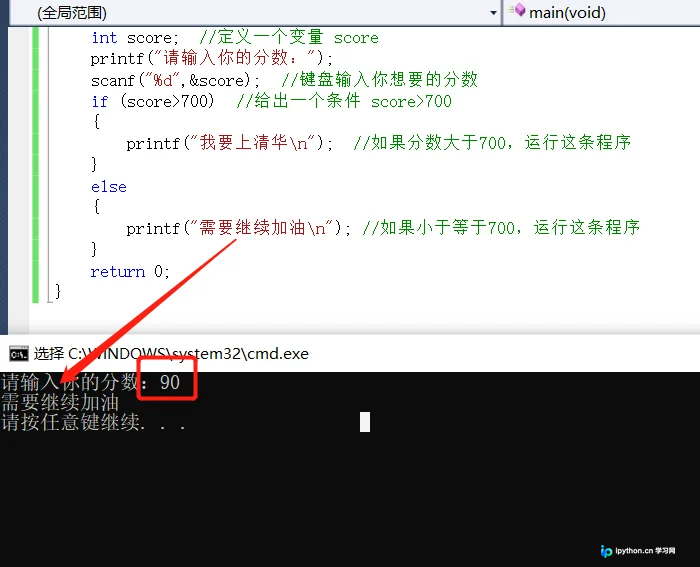Click the comment //键盘输入你想要的分数
This screenshot has height=567, width=700.
(x=380, y=79)
